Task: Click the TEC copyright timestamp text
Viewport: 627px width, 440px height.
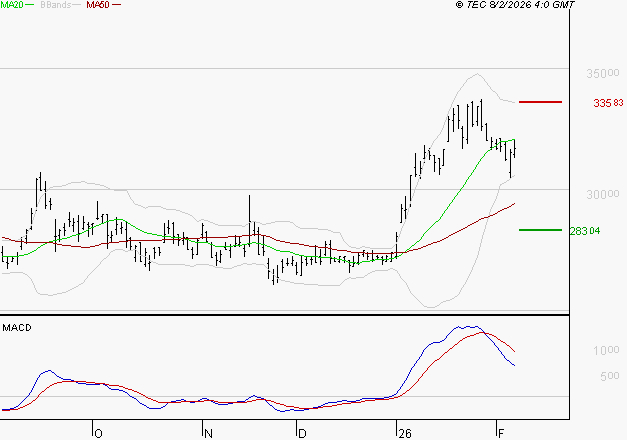Action: (515, 5)
